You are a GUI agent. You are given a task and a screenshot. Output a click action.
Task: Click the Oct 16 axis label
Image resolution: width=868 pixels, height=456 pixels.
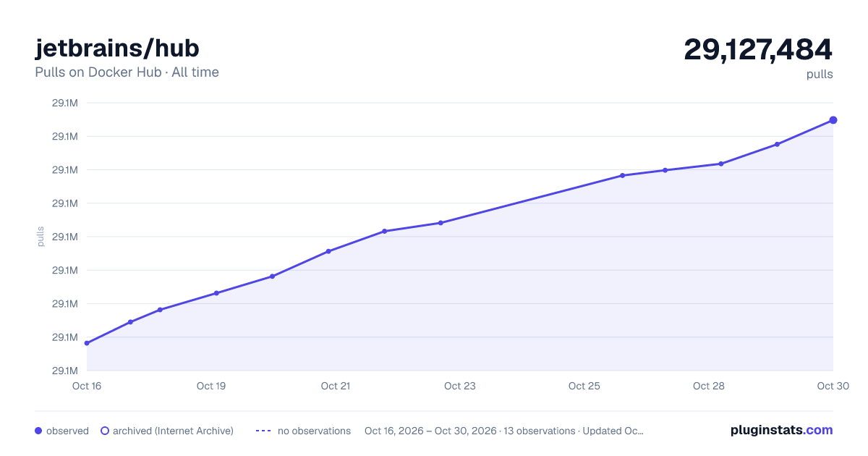(x=87, y=386)
